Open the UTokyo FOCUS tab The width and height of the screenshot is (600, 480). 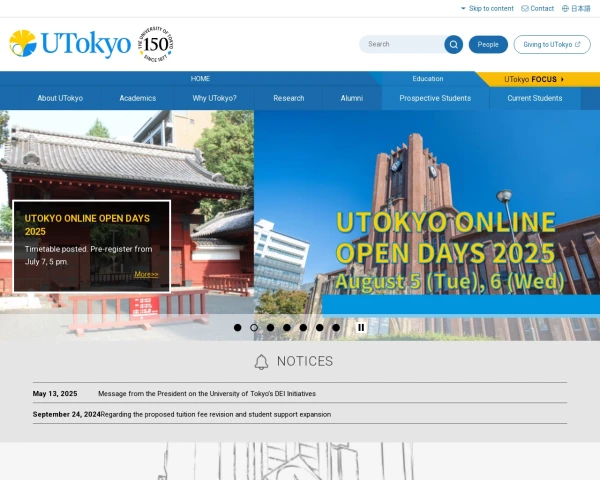(x=534, y=79)
